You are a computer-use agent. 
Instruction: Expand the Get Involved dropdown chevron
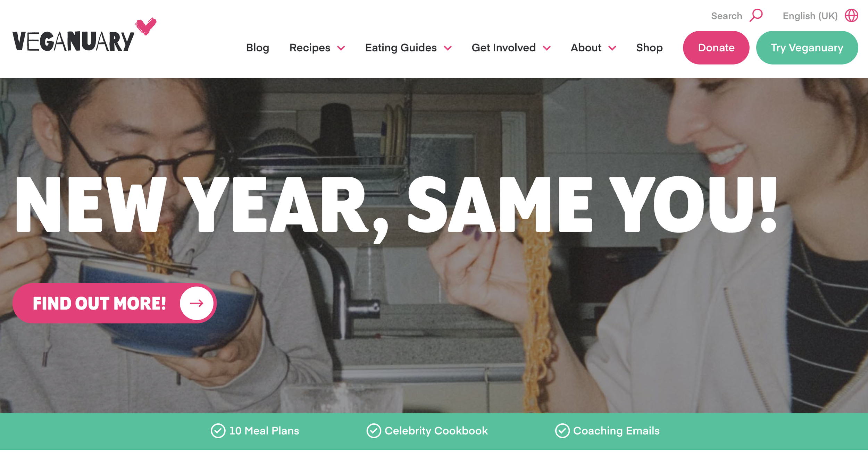click(x=547, y=48)
